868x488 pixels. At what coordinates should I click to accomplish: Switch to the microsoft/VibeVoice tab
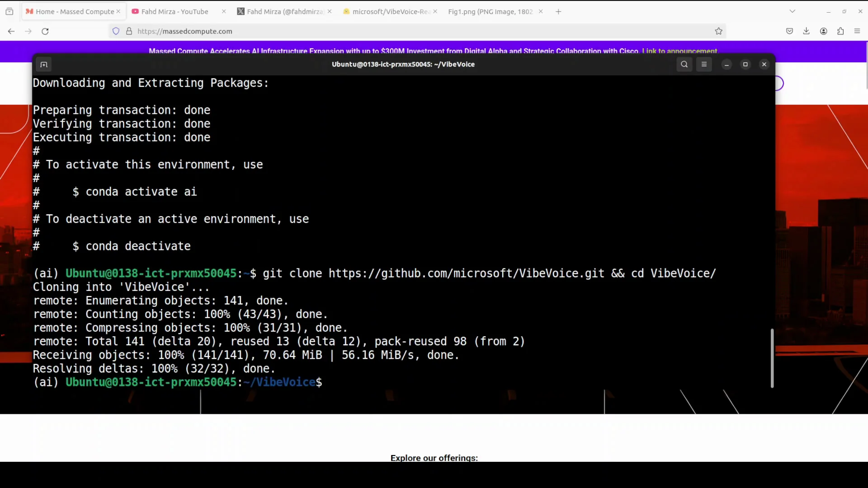pos(389,11)
